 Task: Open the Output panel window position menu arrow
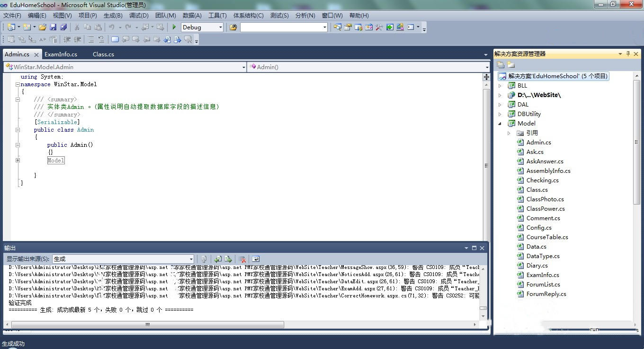pyautogui.click(x=466, y=248)
